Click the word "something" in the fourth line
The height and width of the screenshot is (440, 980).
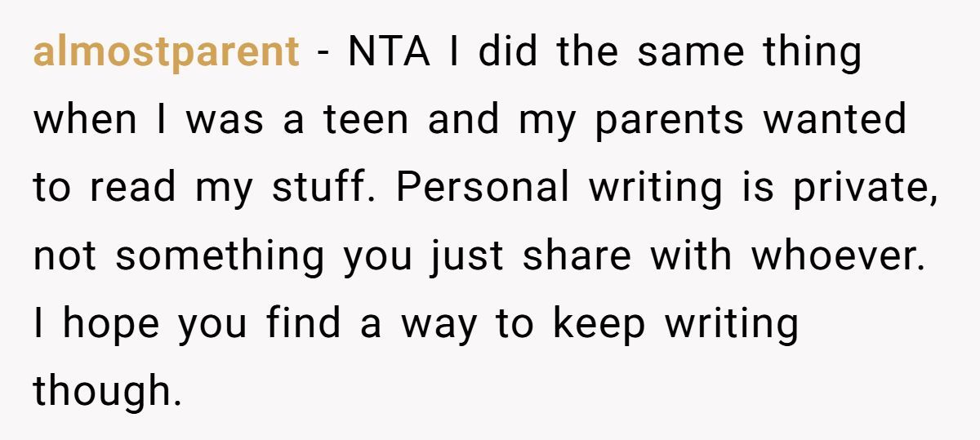click(x=220, y=256)
